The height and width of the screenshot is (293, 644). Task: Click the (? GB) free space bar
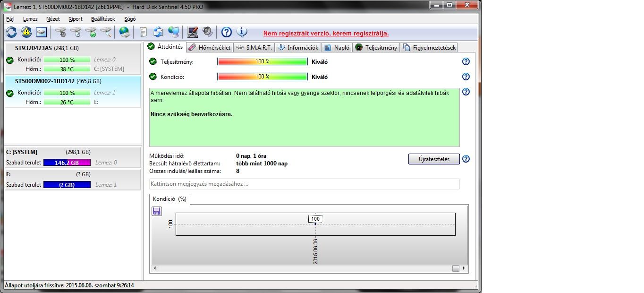point(67,185)
